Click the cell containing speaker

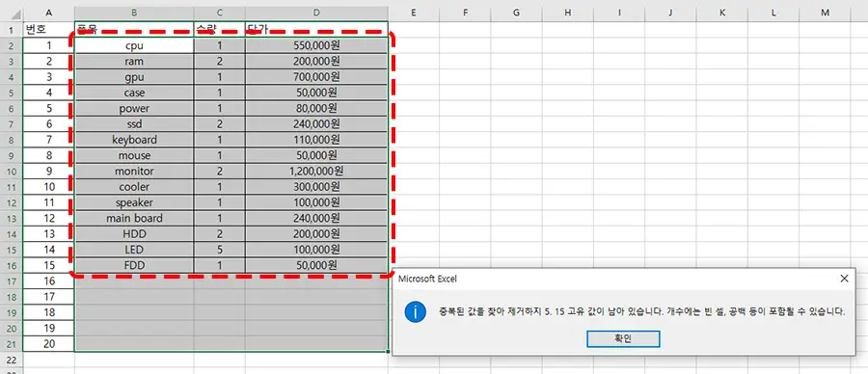[x=134, y=202]
